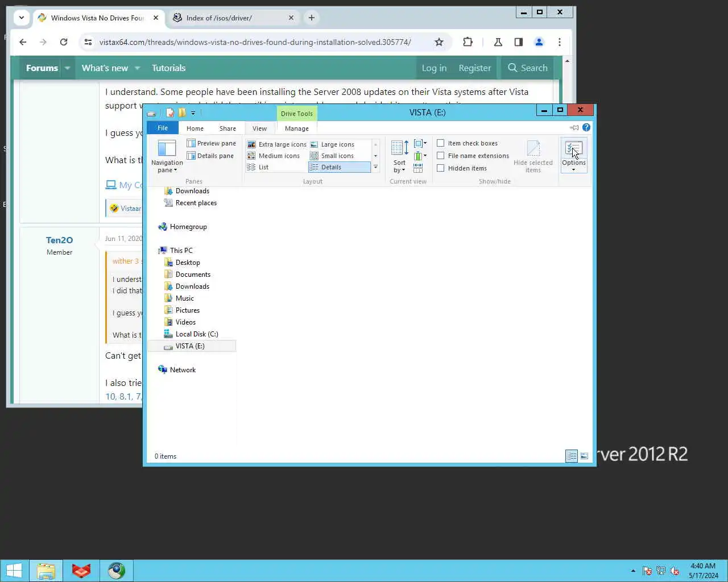Open Add columns dropdown in Current view
The height and width of the screenshot is (582, 728).
[x=420, y=156]
